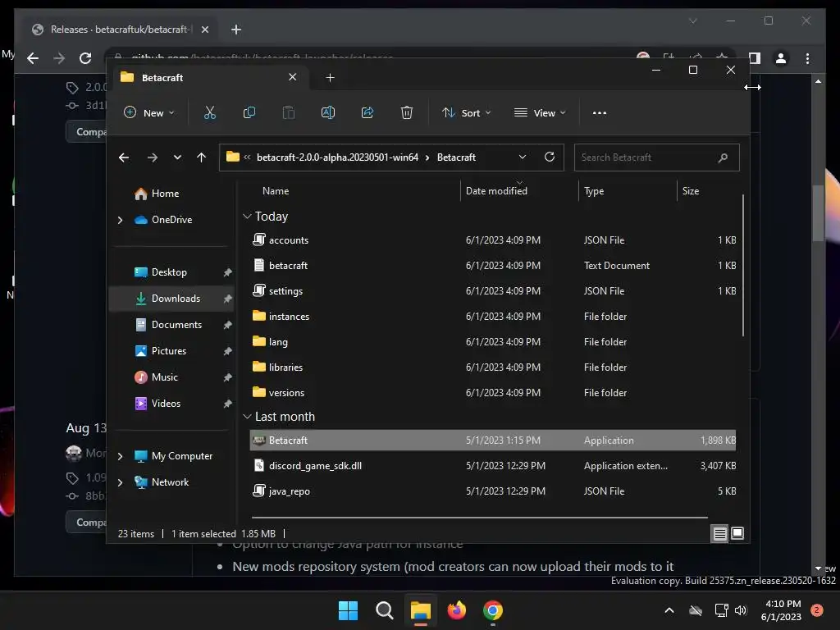Refresh the Betacraft folder view

point(549,157)
